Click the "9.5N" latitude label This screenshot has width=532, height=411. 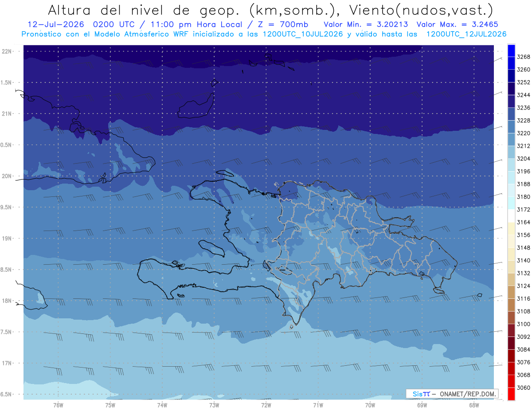pos(6,207)
